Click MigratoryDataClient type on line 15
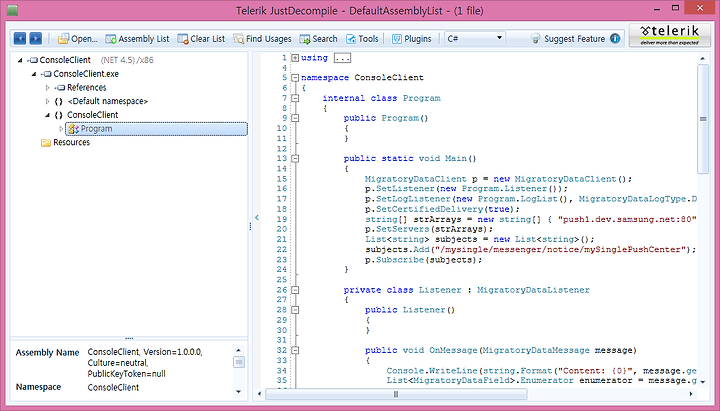 point(415,179)
